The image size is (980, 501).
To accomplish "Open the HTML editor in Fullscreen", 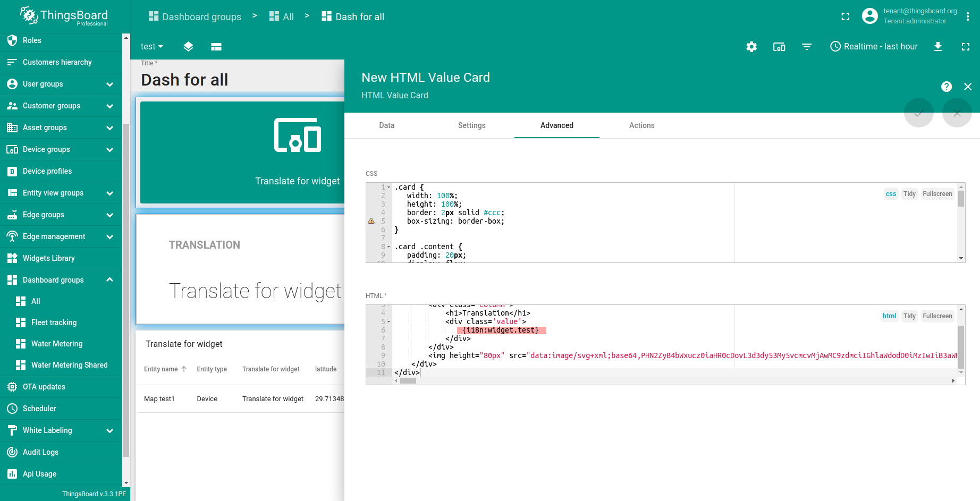I will pyautogui.click(x=937, y=316).
